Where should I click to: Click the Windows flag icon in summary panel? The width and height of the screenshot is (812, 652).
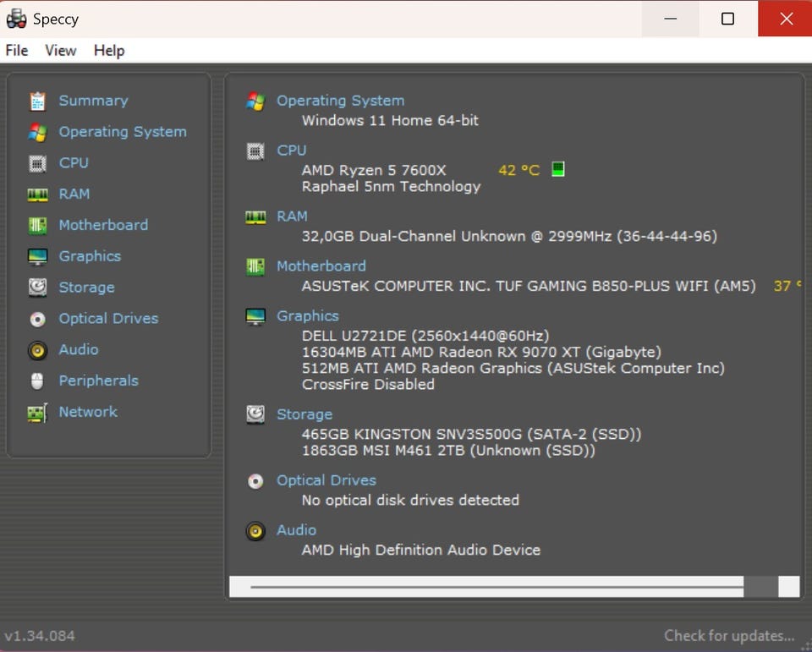(x=255, y=101)
